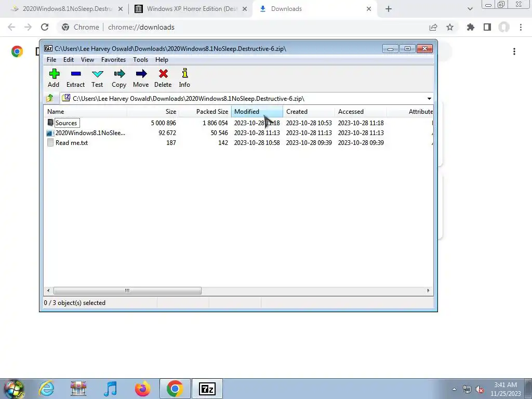Click the Read me.txt modified date 2023-10-28 10:58
532x399 pixels.
pyautogui.click(x=257, y=143)
